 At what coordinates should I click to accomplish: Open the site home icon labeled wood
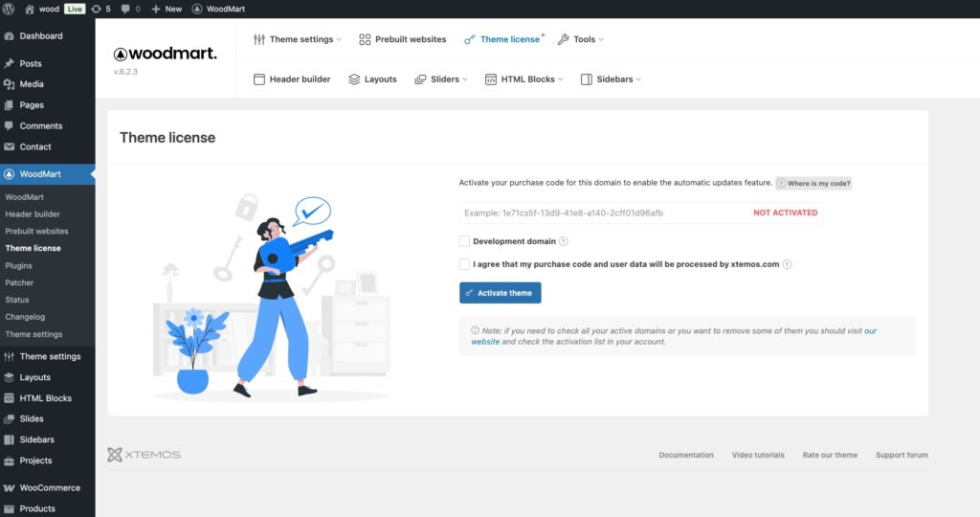click(30, 9)
